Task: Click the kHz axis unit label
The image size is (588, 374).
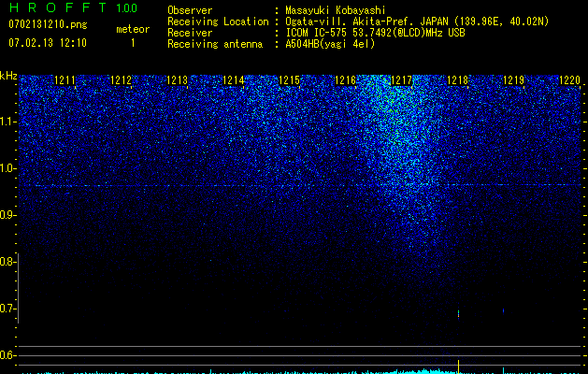Action: pos(8,76)
